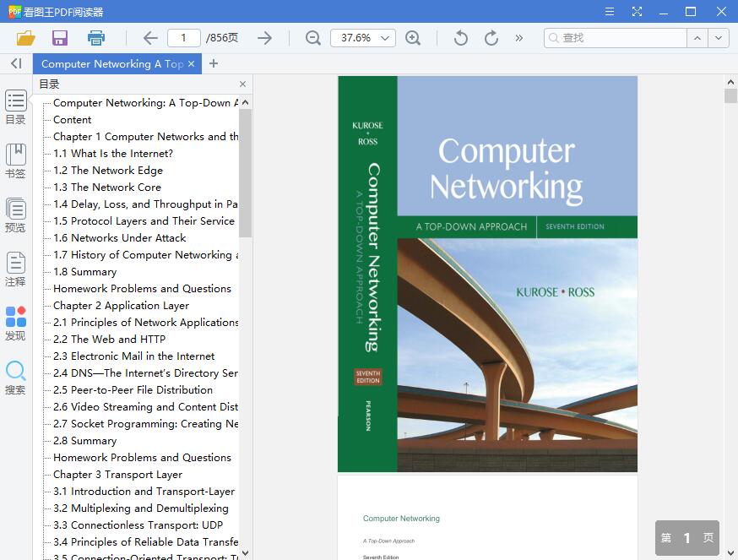This screenshot has width=738, height=560.
Task: Go to 3.2 Multiplexing and Demultiplexing
Action: coord(141,508)
